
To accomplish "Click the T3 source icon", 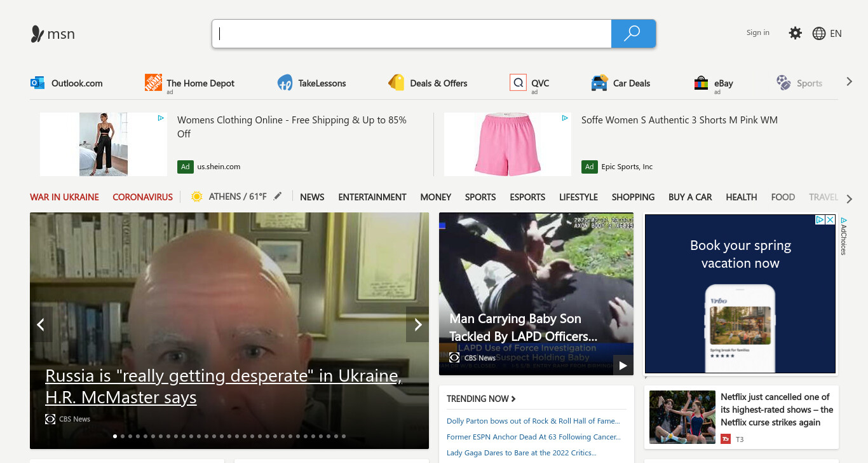I will pyautogui.click(x=726, y=439).
